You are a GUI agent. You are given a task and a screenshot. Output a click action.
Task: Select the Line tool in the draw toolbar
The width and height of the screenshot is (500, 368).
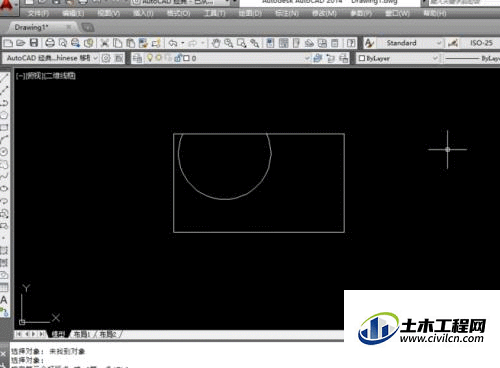tap(4, 78)
